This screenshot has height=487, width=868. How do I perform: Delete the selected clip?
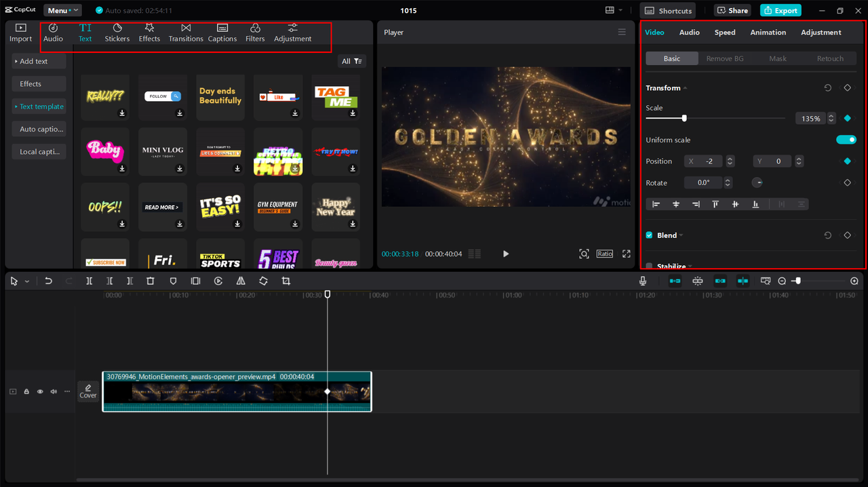pyautogui.click(x=151, y=281)
